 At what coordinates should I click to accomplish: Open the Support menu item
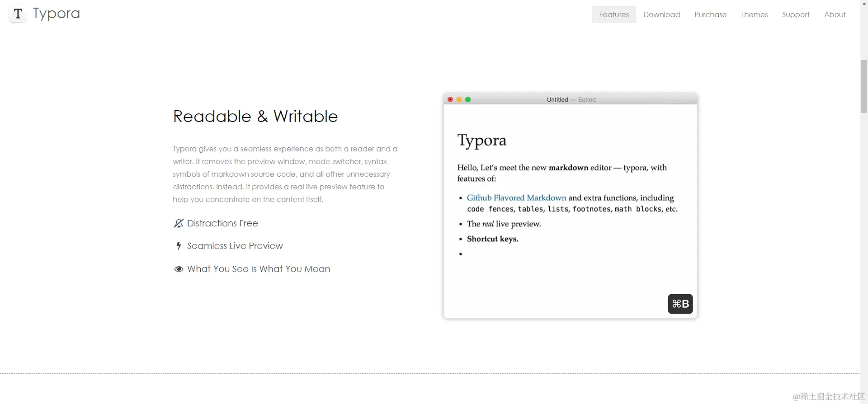pos(796,14)
